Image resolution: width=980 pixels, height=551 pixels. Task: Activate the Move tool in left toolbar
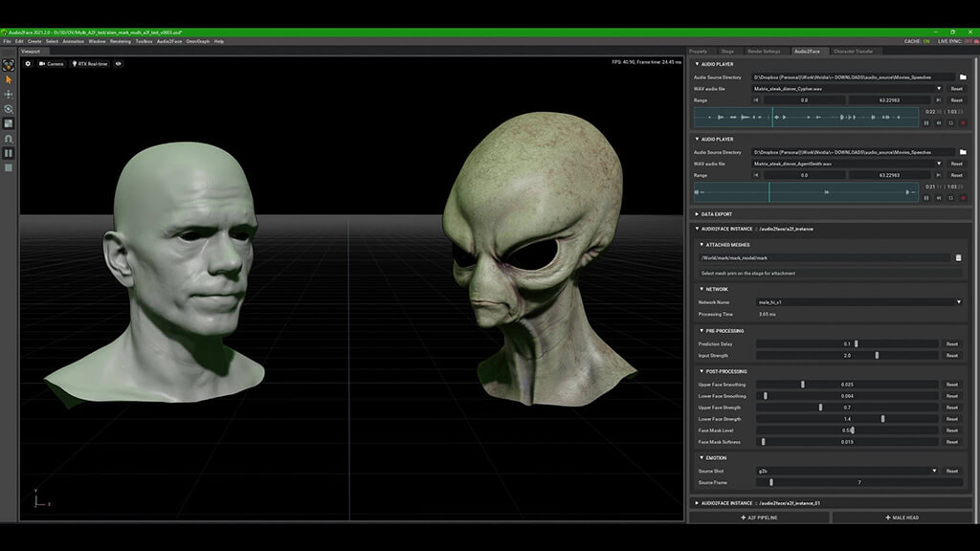(9, 94)
